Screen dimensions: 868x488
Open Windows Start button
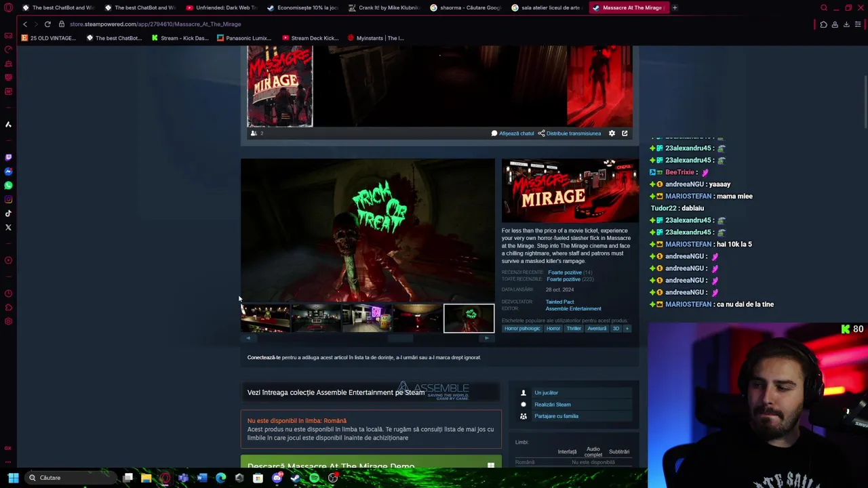(13, 478)
